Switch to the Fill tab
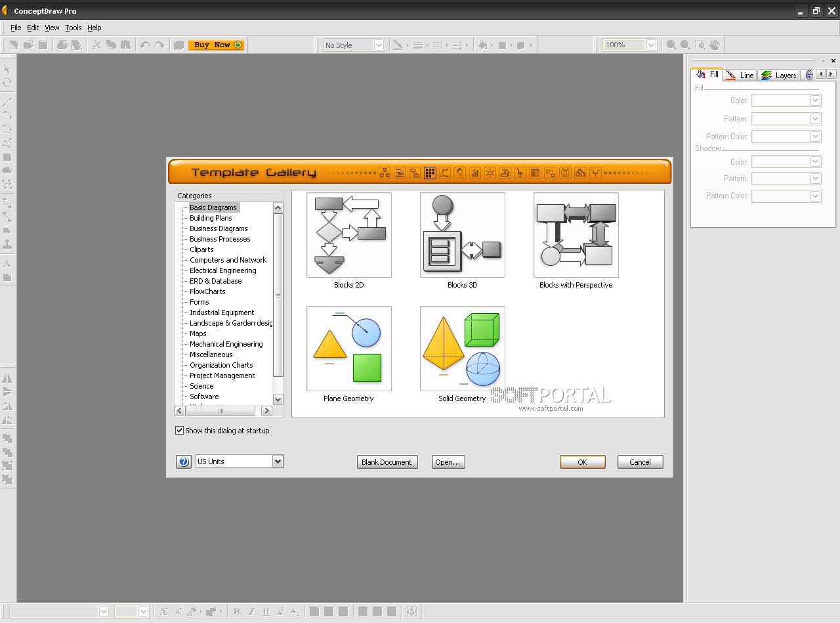Viewport: 840px width, 623px height. click(707, 74)
